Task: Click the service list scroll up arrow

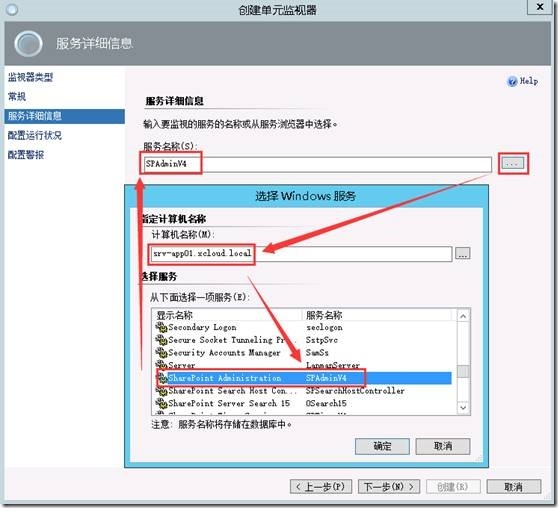Action: click(x=463, y=316)
